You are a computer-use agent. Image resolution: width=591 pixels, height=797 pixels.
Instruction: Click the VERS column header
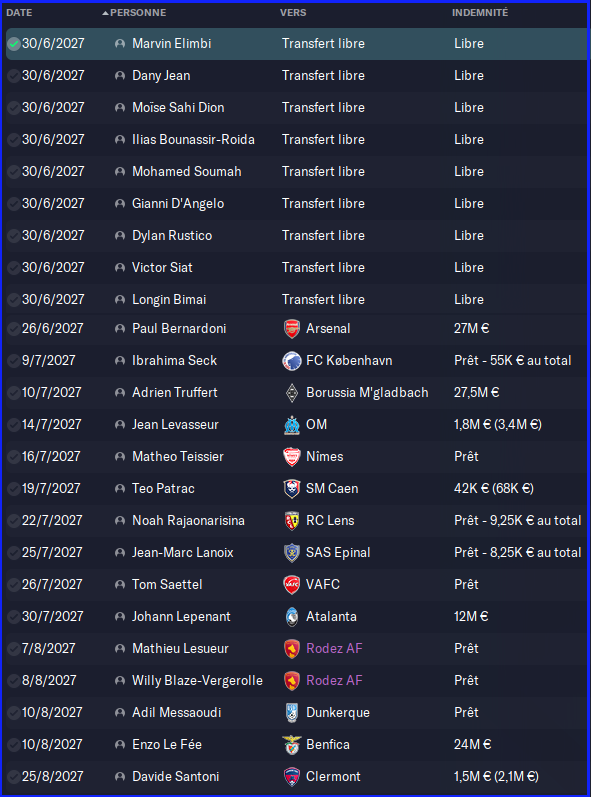(293, 13)
